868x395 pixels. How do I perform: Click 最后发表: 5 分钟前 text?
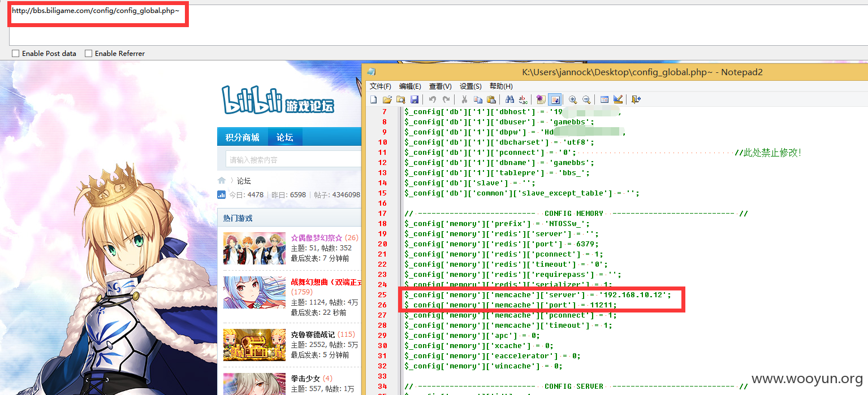pyautogui.click(x=319, y=355)
